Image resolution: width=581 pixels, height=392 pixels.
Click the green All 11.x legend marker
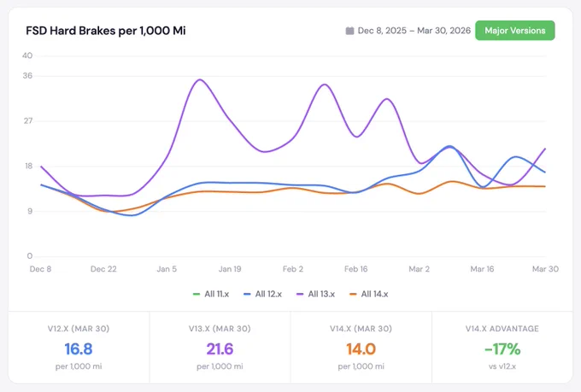coord(197,294)
